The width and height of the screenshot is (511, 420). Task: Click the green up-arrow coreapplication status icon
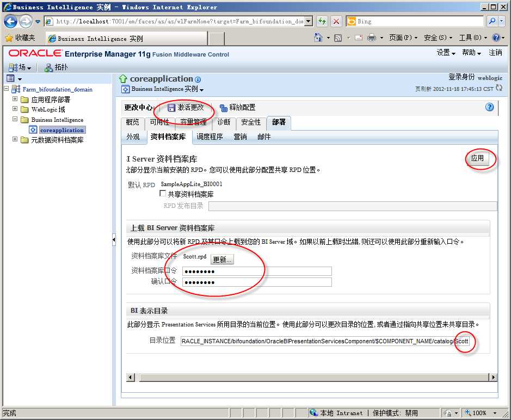click(x=123, y=79)
